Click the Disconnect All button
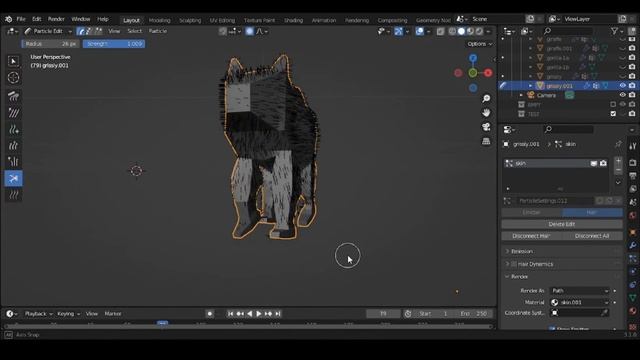 (592, 236)
